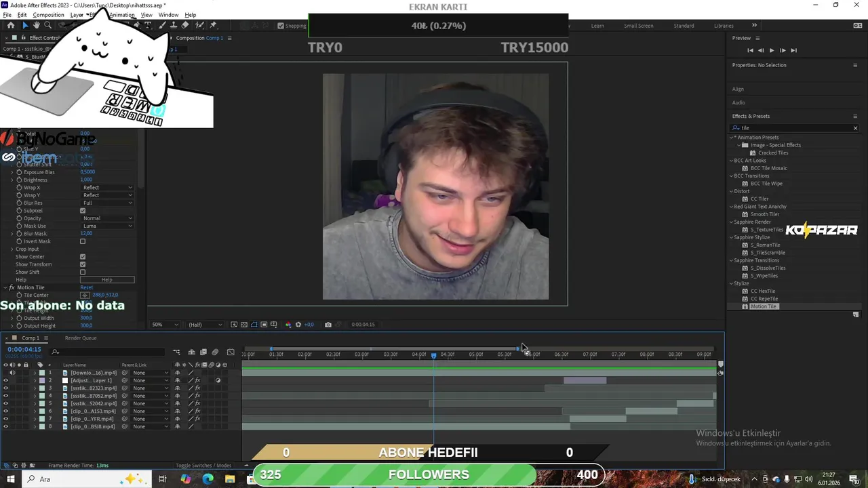Open parent dropdown for layer 4

point(151,396)
